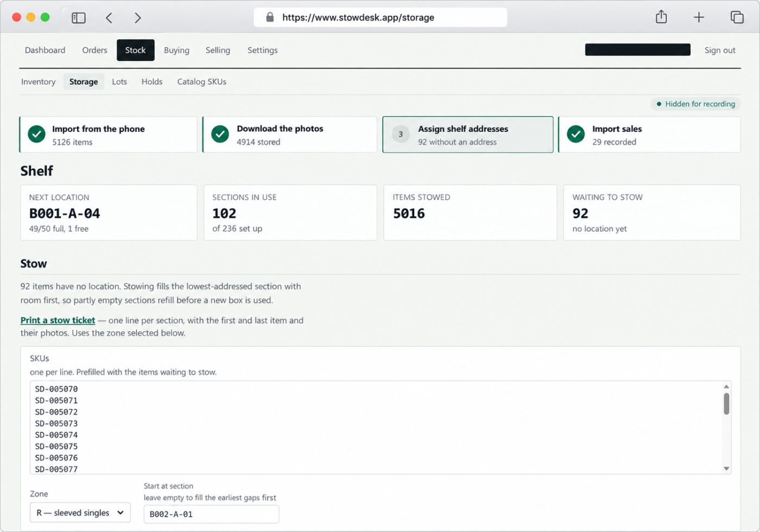Viewport: 760px width, 532px height.
Task: Open the Selling tab
Action: click(x=218, y=50)
